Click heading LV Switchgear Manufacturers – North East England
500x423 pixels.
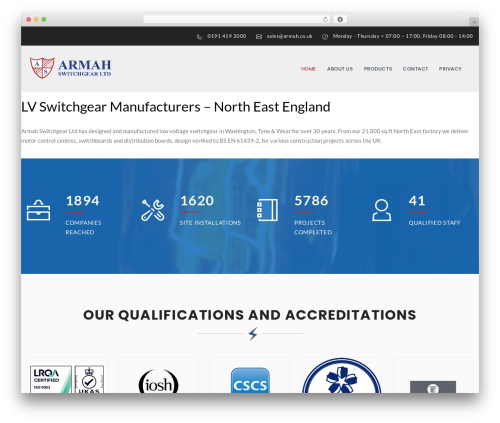click(x=176, y=107)
